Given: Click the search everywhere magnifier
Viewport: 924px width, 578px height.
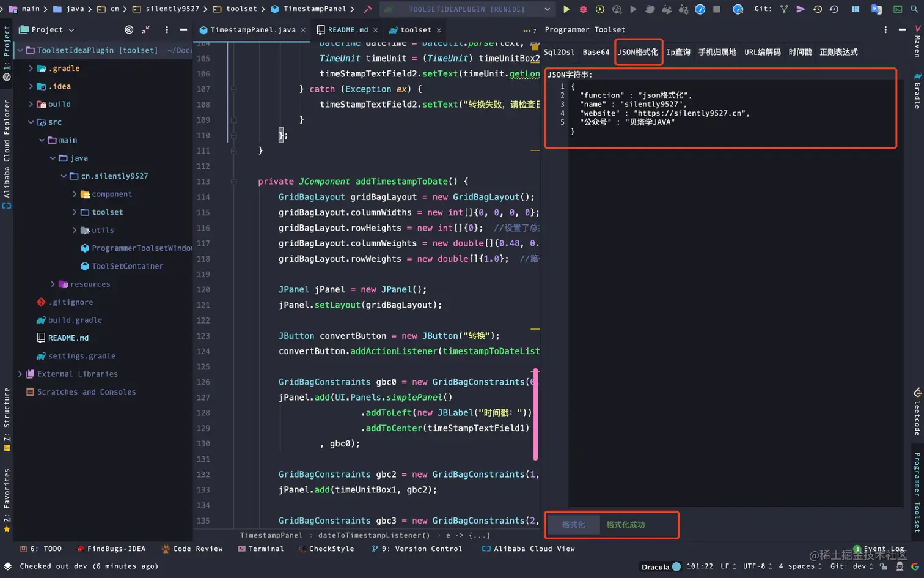Looking at the screenshot, I should [x=914, y=9].
